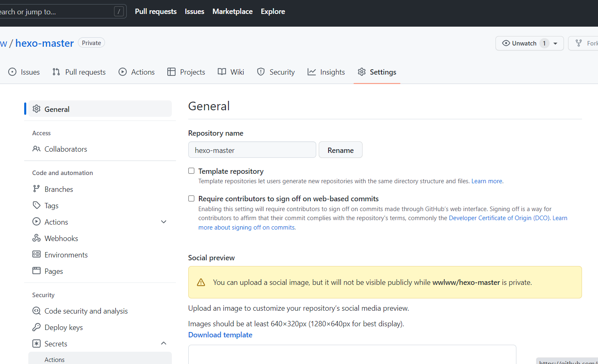Check Require contributors to sign off checkbox
The height and width of the screenshot is (364, 598).
pos(191,198)
